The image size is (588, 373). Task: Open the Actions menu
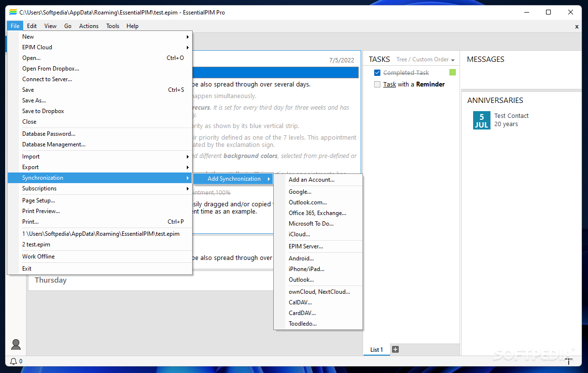click(x=89, y=26)
